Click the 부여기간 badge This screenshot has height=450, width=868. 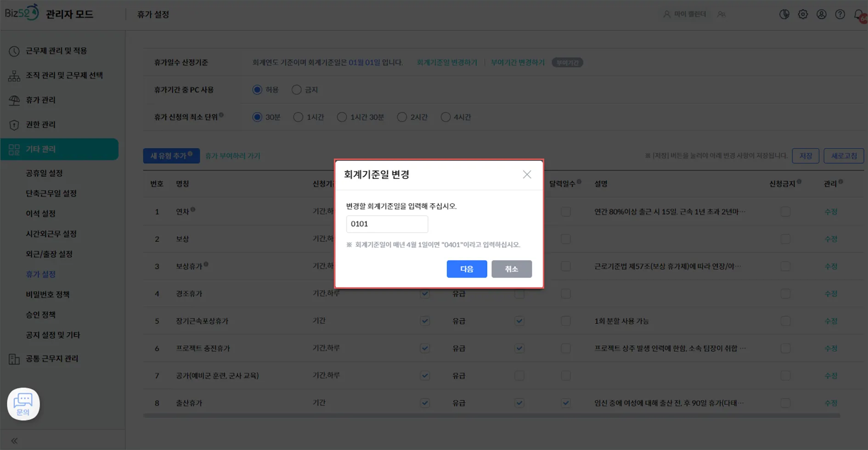coord(567,63)
